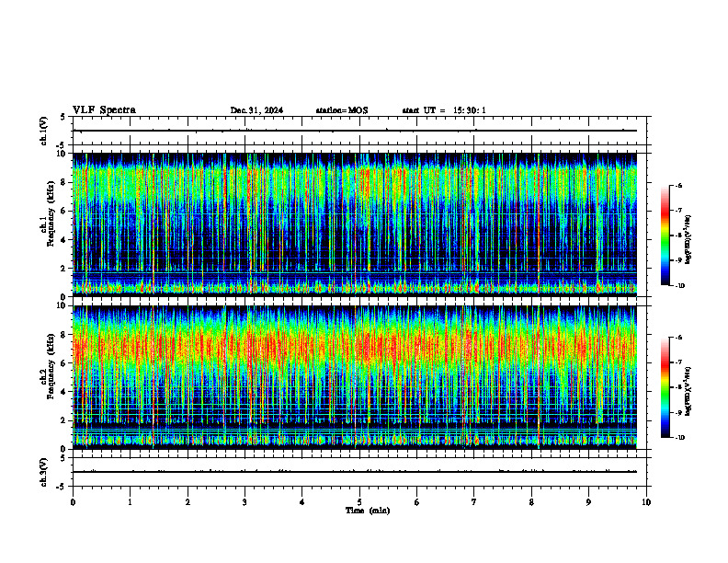Click the time axis tick label "7"
The height and width of the screenshot is (563, 728).
474,502
